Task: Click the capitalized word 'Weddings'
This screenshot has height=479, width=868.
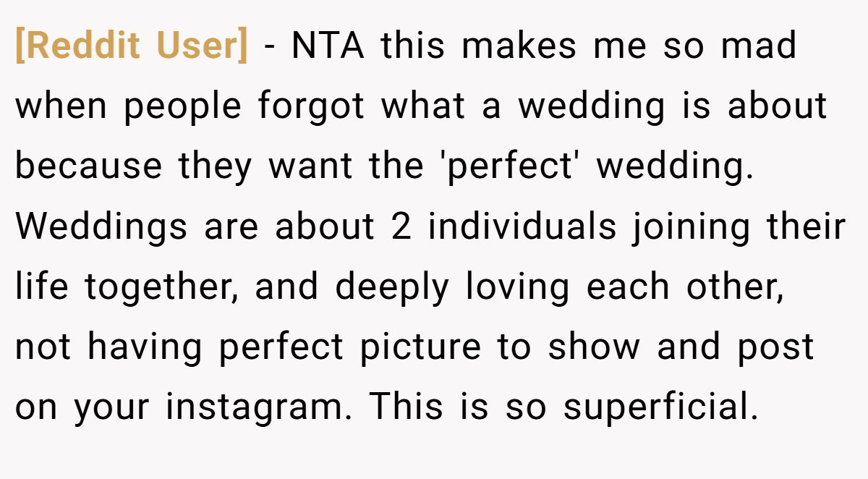Action: (101, 226)
